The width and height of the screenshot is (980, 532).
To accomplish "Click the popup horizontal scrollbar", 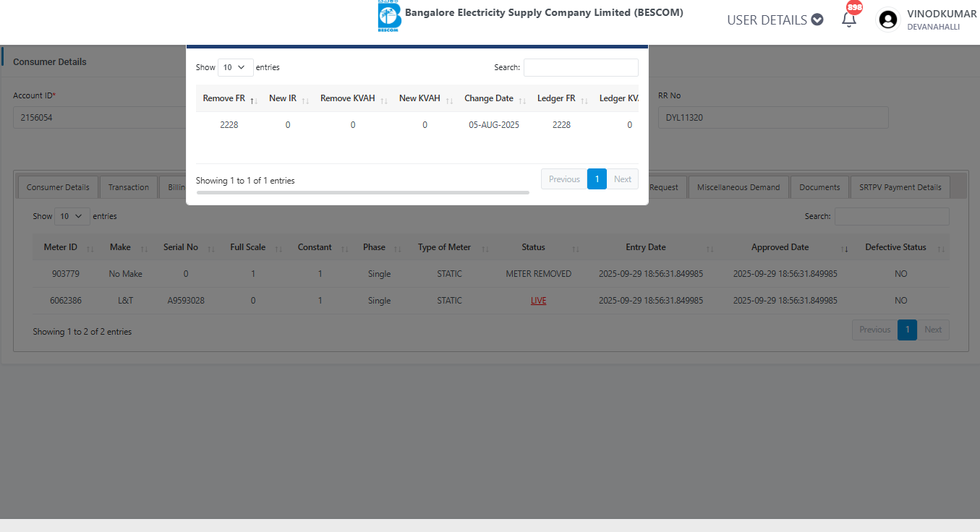I will click(x=362, y=192).
